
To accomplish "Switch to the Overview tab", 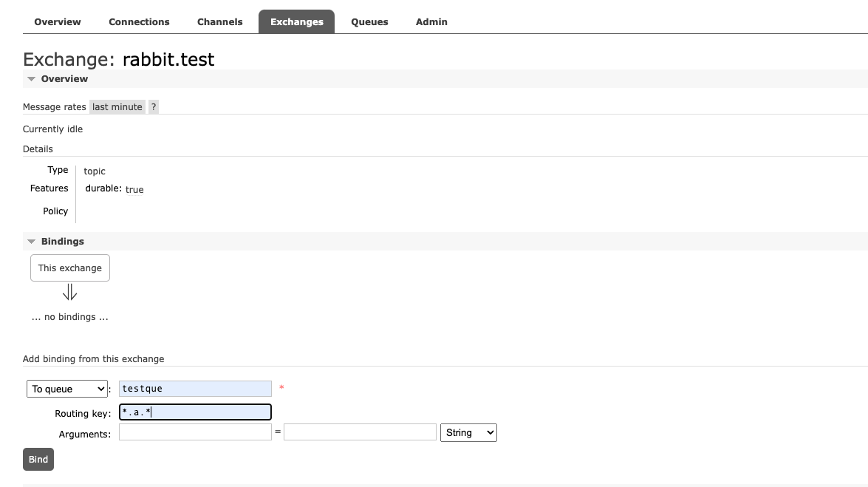I will 58,21.
